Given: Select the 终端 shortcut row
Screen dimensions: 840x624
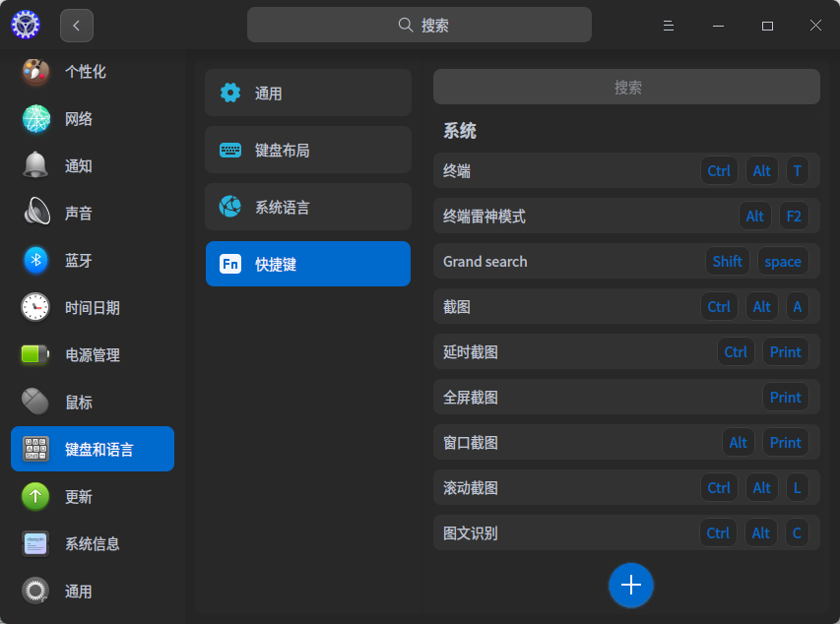Looking at the screenshot, I should coord(626,170).
